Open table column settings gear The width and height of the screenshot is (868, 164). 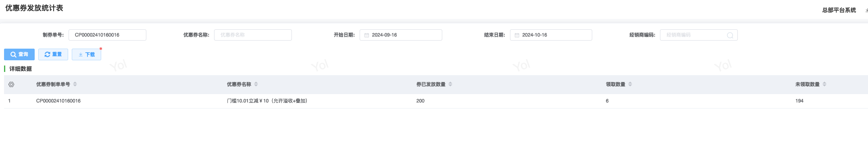pos(11,84)
